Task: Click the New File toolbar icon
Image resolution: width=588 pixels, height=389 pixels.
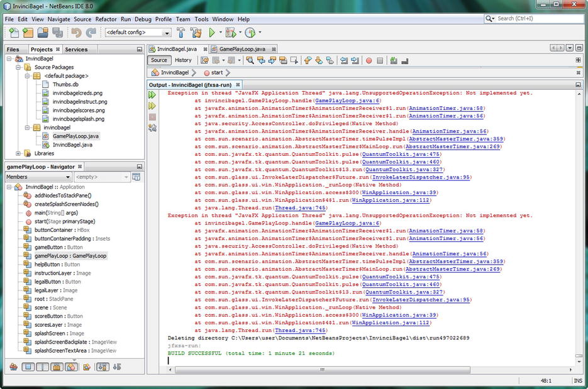Action: [14, 33]
